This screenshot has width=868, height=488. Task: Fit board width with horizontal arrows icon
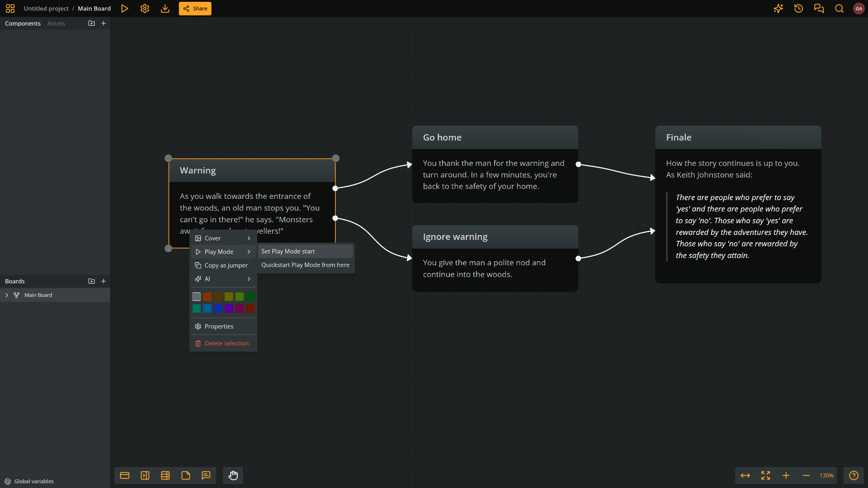pos(745,475)
